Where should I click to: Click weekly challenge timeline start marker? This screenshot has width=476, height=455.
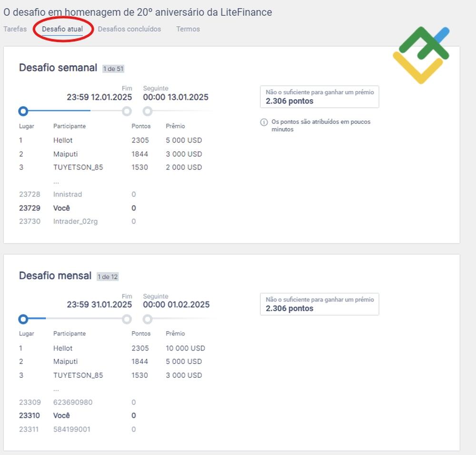pyautogui.click(x=23, y=111)
